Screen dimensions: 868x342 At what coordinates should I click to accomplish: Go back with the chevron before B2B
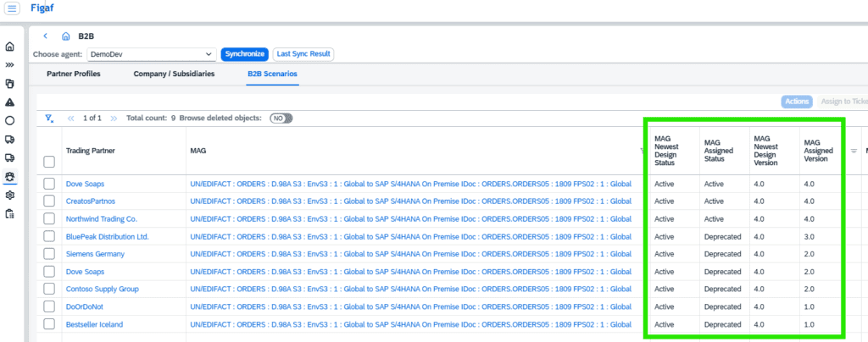46,36
